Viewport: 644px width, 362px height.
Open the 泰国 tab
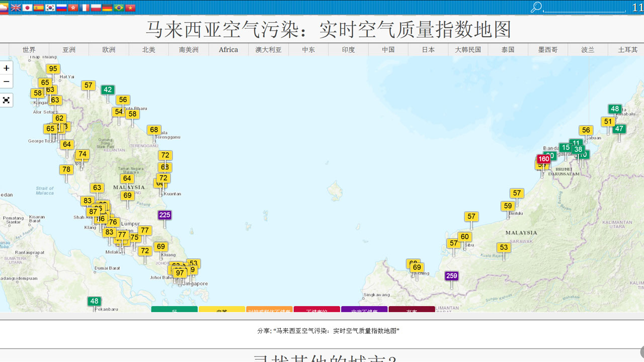pyautogui.click(x=508, y=49)
